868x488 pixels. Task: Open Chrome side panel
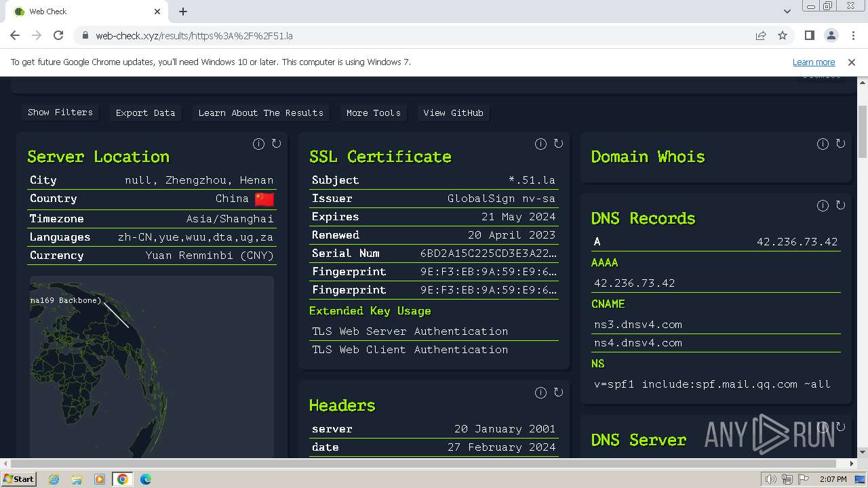click(809, 35)
